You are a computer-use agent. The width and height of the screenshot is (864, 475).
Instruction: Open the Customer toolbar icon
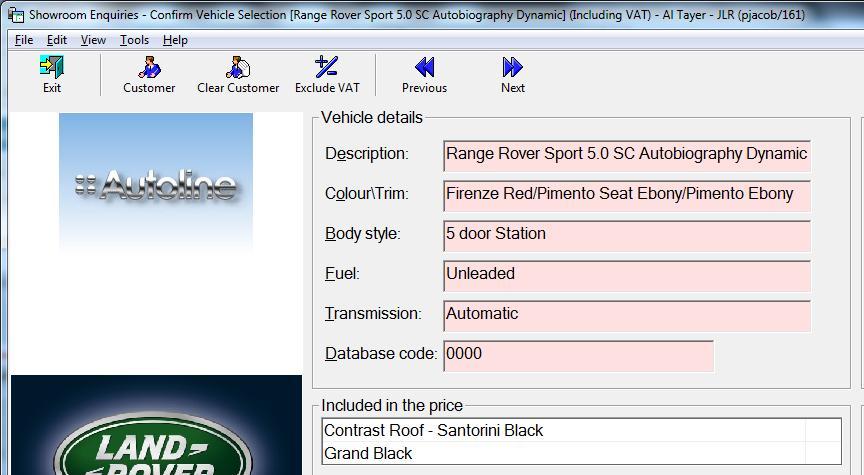[x=149, y=67]
